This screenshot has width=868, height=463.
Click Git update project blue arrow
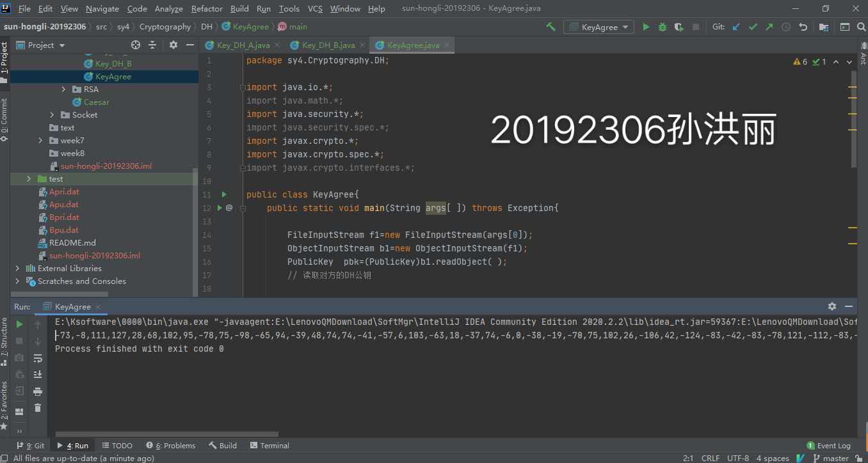tap(736, 27)
